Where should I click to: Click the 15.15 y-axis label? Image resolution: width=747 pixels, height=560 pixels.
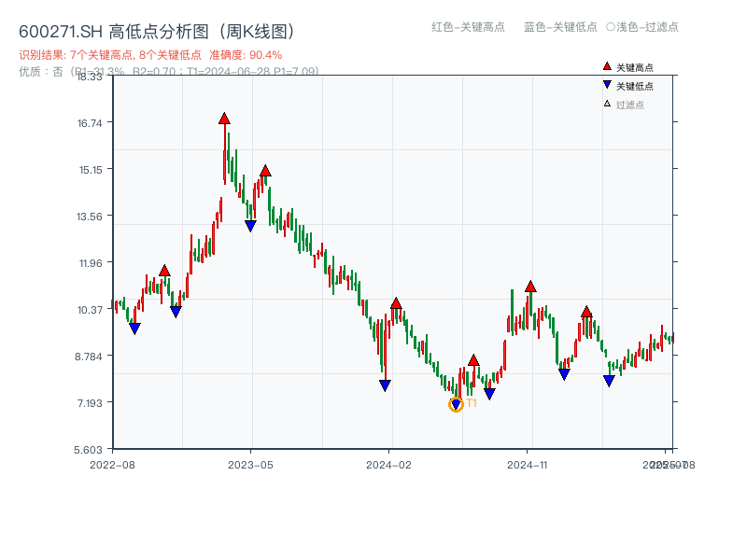point(91,170)
